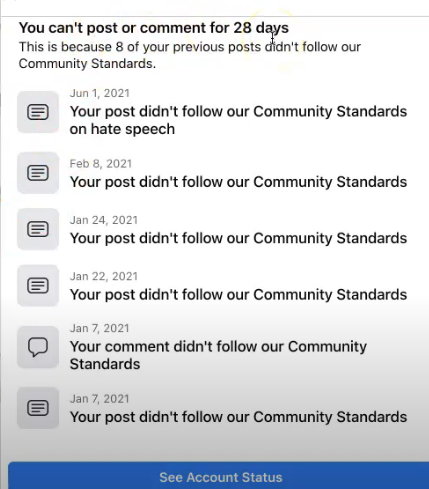The height and width of the screenshot is (489, 429).
Task: Open the 'Your comment didn't follow' message text
Action: click(218, 355)
